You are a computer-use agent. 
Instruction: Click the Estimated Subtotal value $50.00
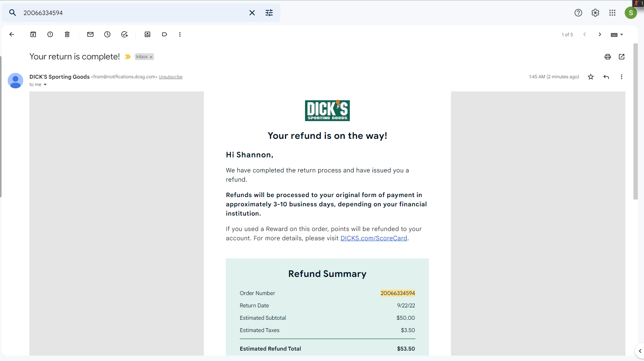coord(406,318)
